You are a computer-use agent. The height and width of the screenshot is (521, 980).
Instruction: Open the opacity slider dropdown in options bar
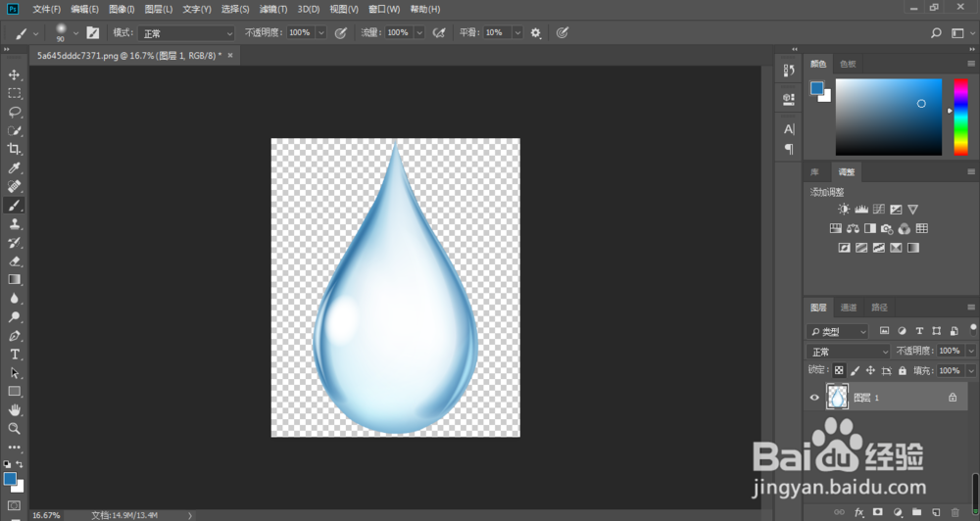click(321, 32)
